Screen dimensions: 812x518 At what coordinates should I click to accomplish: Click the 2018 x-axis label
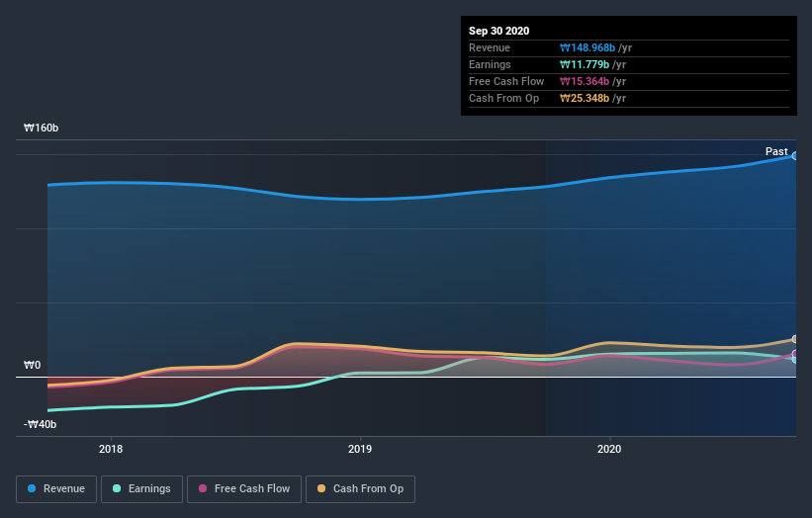point(111,449)
